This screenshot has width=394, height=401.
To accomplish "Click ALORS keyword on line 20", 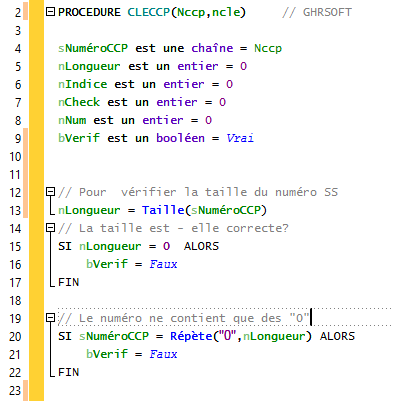I will pyautogui.click(x=338, y=336).
